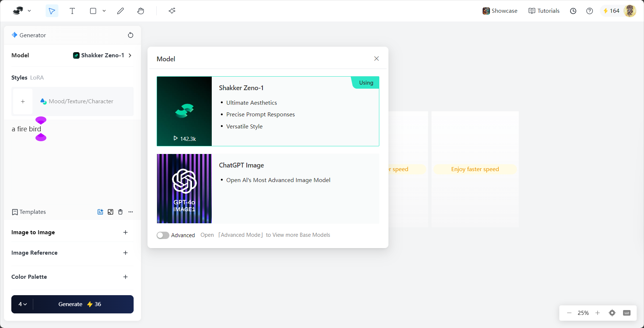Image resolution: width=644 pixels, height=328 pixels.
Task: Open the image count 4 dropdown
Action: 23,304
